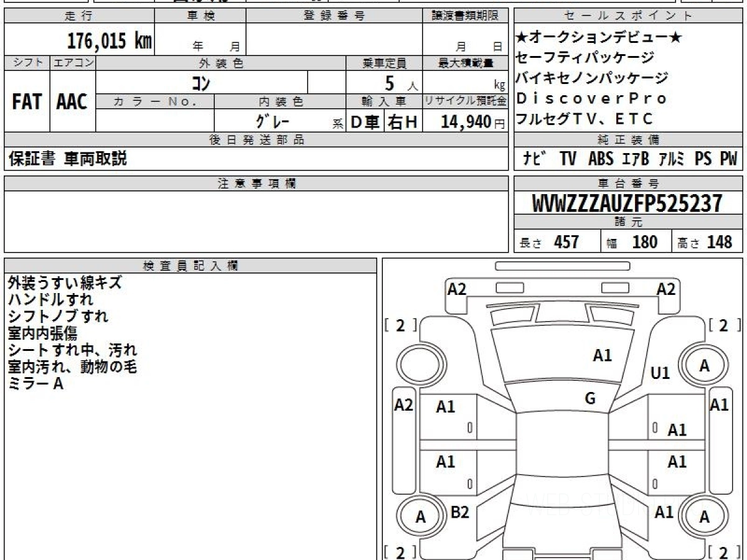This screenshot has width=747, height=560.
Task: Click the mileage value 176,015 km
Action: coord(110,41)
